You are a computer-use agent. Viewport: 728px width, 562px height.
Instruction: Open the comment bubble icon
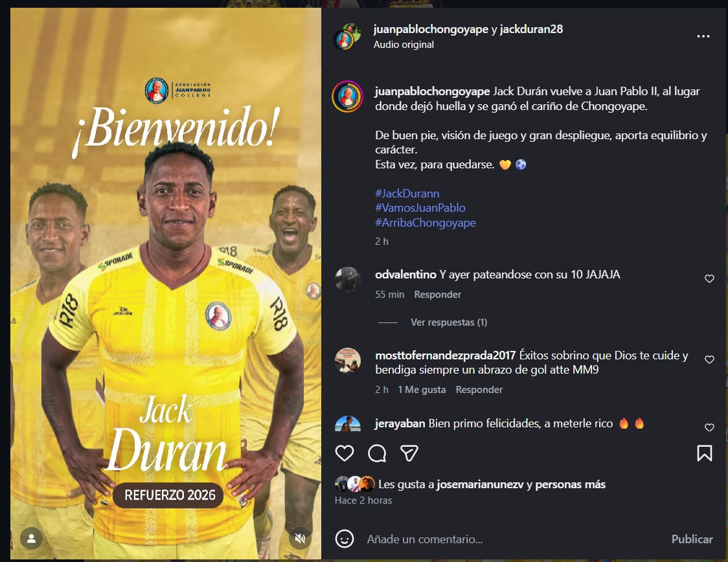(377, 453)
